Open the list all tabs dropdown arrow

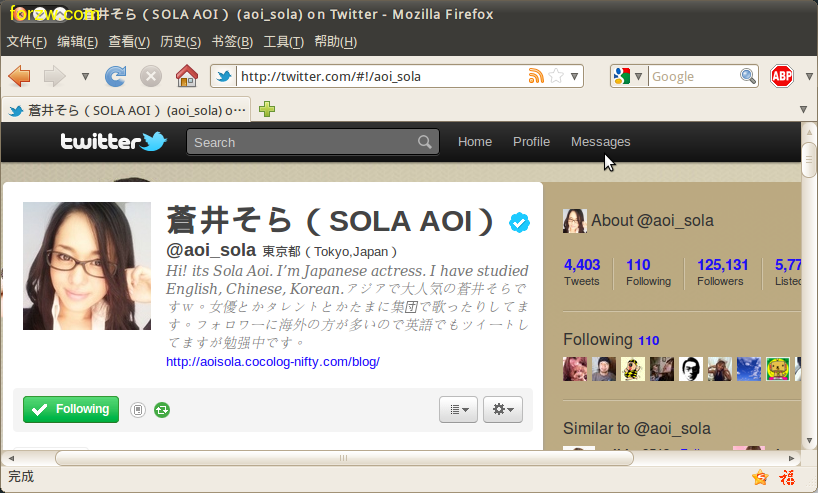(803, 110)
